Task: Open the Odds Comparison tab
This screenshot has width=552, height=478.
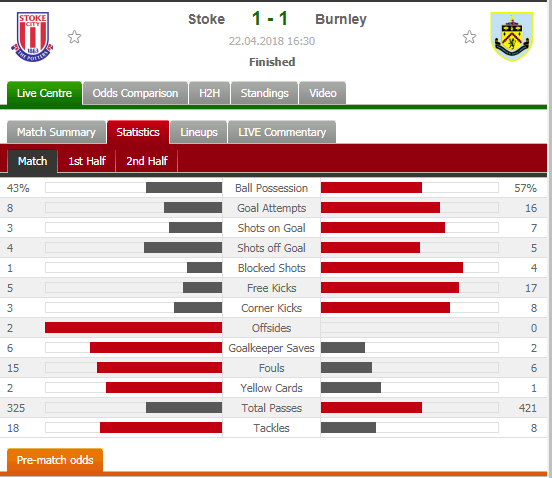Action: (x=135, y=93)
